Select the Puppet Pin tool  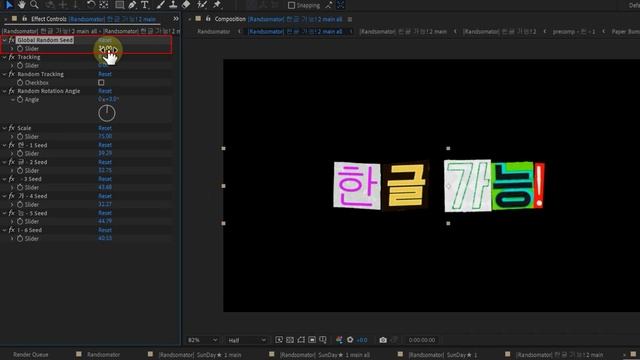[x=217, y=5]
